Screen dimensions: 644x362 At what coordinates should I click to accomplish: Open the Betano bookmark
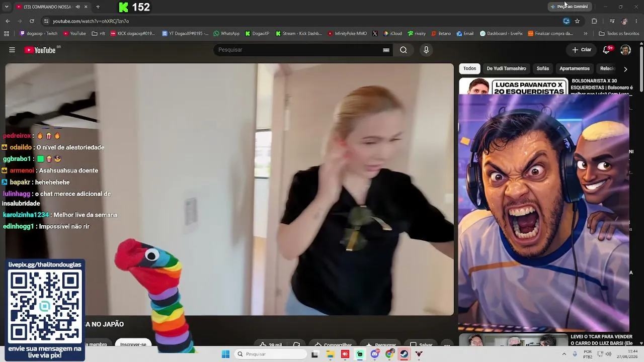[x=441, y=34]
